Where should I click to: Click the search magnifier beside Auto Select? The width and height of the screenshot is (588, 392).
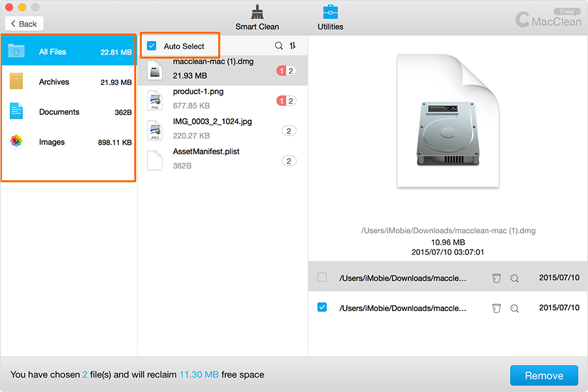point(279,46)
